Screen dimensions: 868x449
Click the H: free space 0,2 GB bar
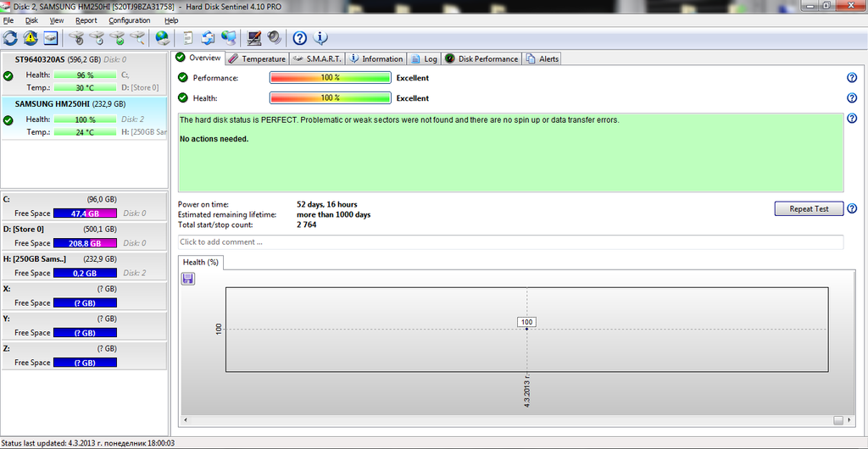click(86, 273)
